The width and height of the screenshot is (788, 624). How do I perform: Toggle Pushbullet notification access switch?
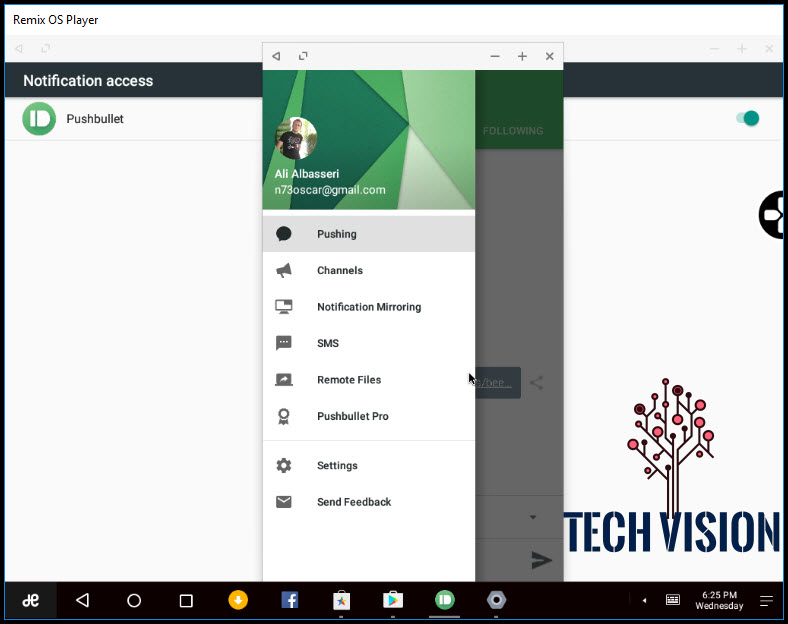[747, 119]
